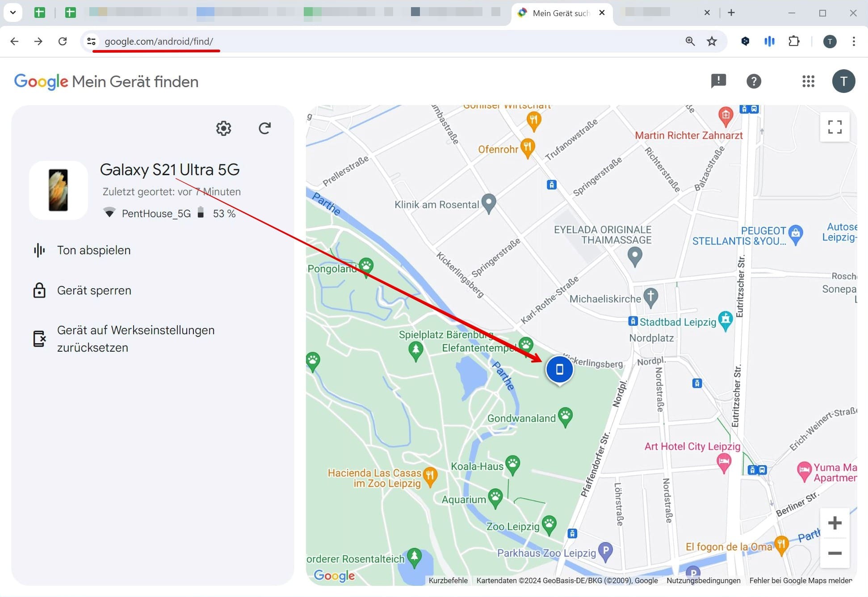The image size is (868, 597).
Task: Click the 53 % battery level text
Action: click(224, 214)
